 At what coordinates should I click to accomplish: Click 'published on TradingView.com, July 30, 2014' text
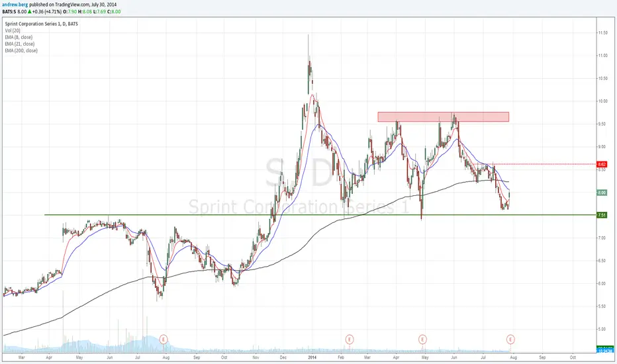pyautogui.click(x=73, y=5)
